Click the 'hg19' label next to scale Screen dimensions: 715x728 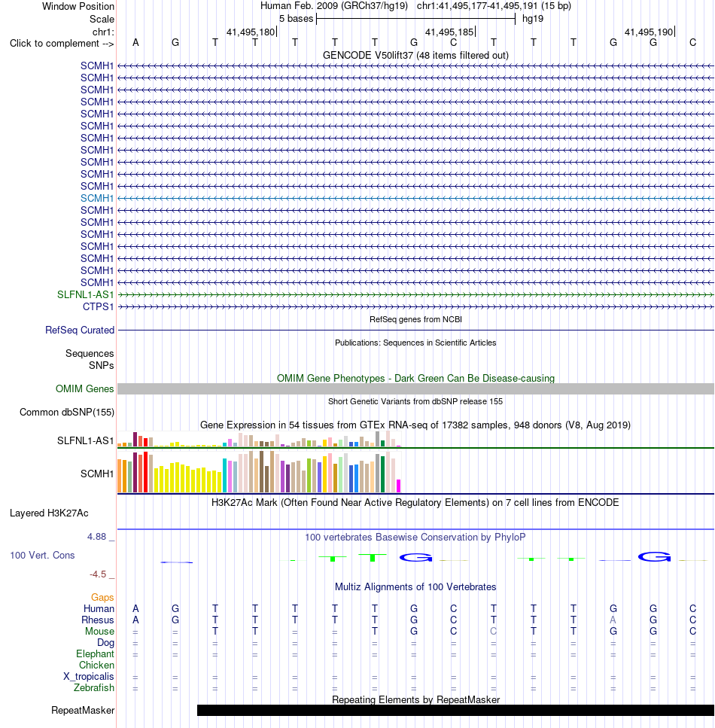point(533,19)
